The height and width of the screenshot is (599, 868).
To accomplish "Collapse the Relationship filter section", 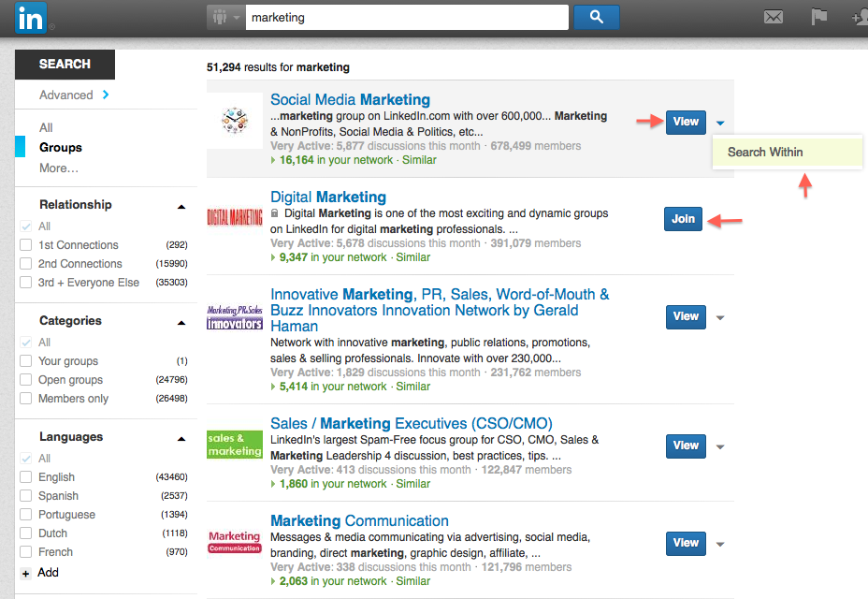I will point(181,207).
